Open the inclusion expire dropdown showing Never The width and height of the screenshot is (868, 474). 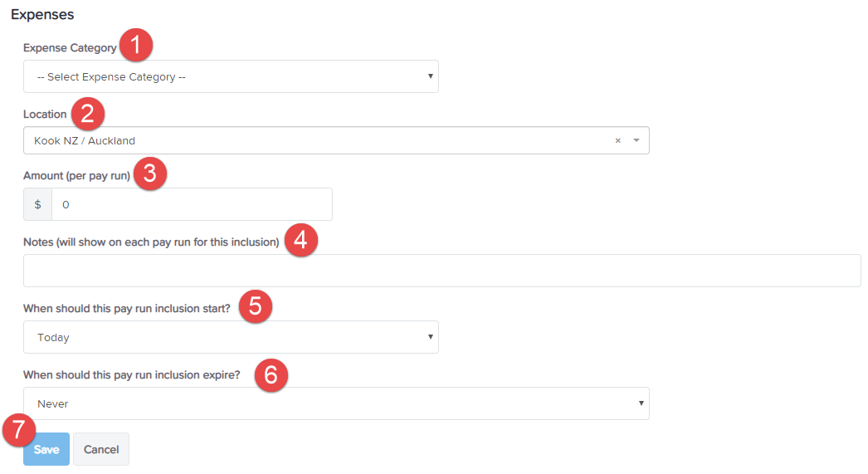click(336, 403)
